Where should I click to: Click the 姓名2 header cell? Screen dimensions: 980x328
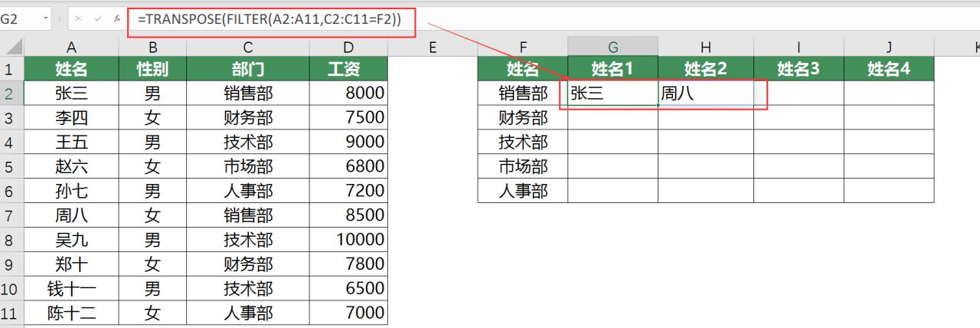(x=705, y=69)
